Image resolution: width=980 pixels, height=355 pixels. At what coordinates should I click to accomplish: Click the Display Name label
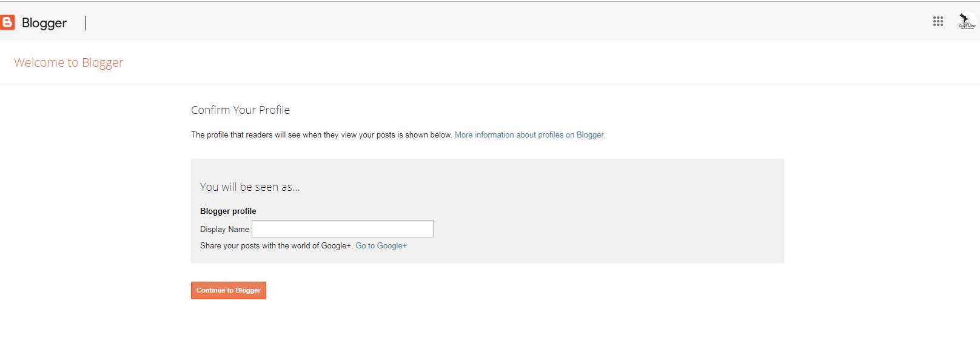224,229
